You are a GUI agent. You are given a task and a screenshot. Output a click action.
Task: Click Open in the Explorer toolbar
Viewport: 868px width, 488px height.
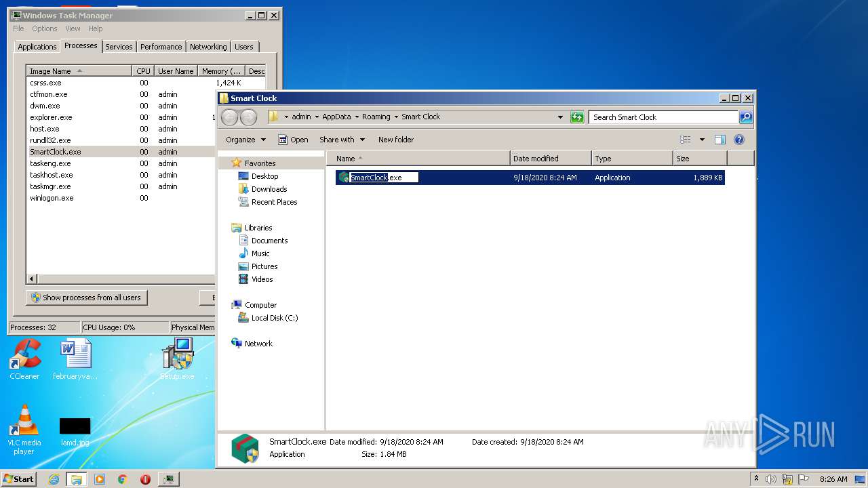[293, 140]
